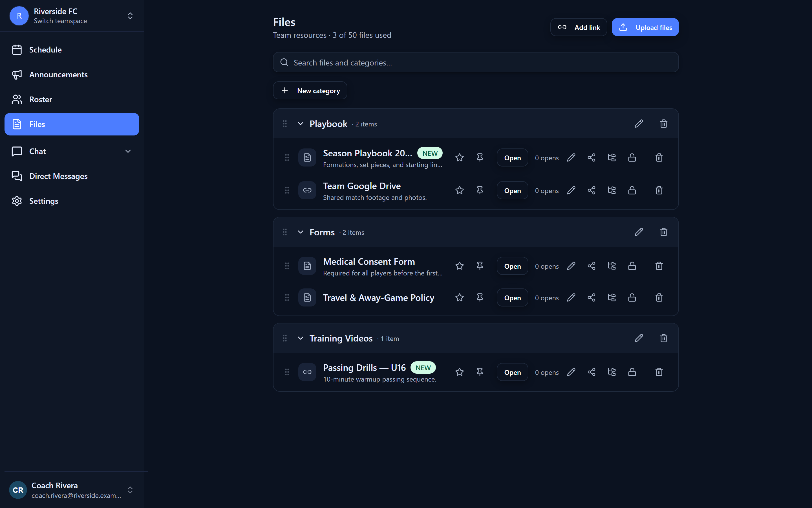Move Team Google Drive to another category
This screenshot has width=812, height=508.
tap(612, 190)
